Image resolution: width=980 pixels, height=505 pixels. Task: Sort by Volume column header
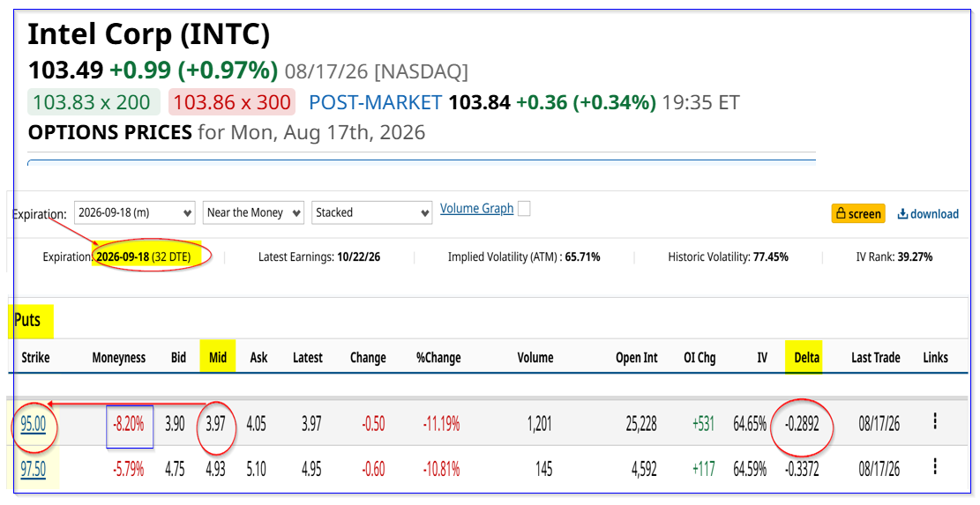click(535, 358)
